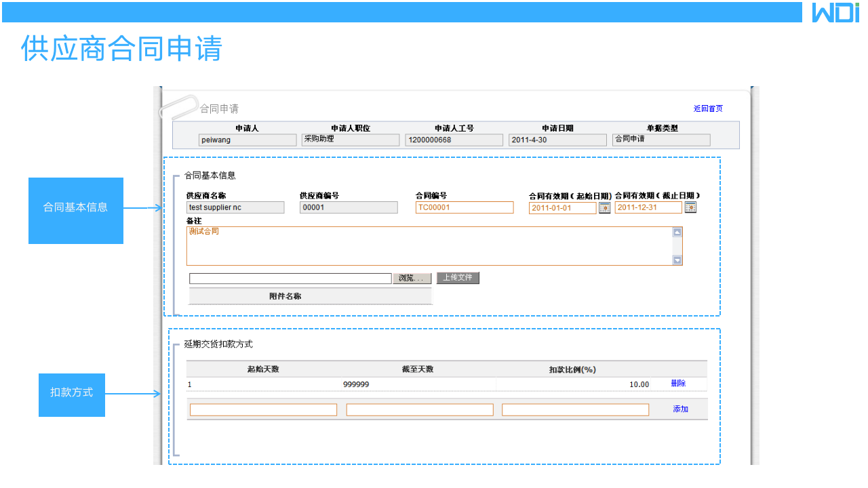Select the contract number field TC00001

pyautogui.click(x=464, y=207)
